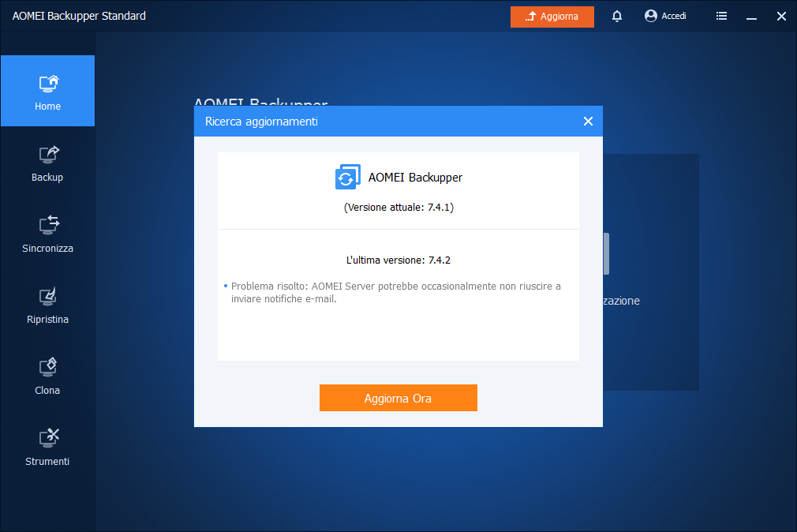Open the Backup section in sidebar

[x=48, y=163]
